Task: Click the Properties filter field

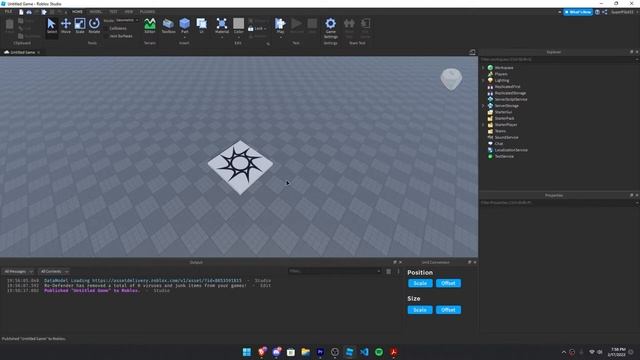Action: 558,202
